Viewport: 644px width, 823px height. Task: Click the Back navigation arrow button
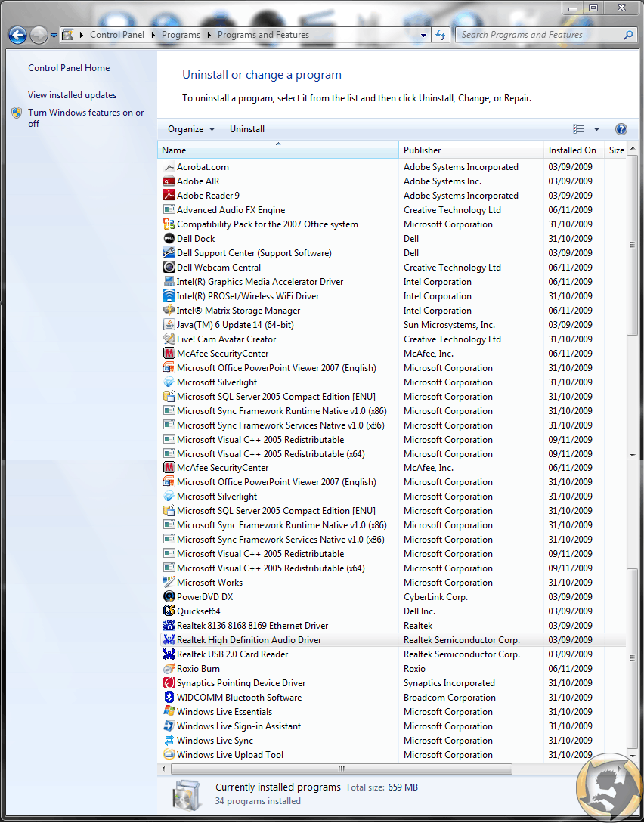17,36
